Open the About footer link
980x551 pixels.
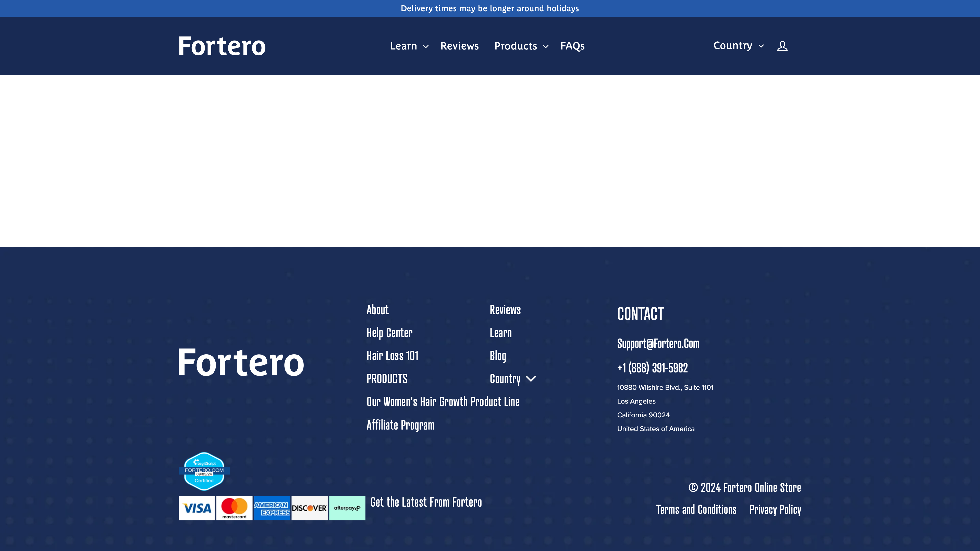377,310
